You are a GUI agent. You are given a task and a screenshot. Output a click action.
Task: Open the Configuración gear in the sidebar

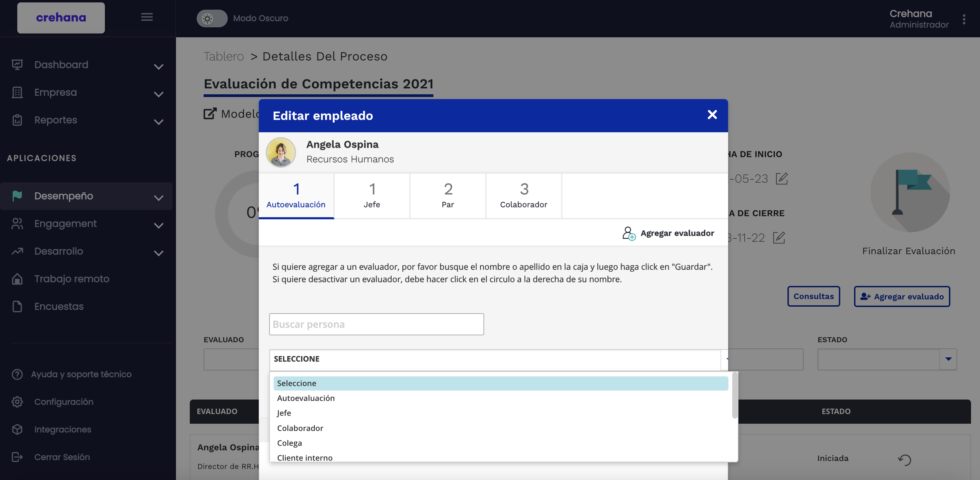[x=17, y=402]
